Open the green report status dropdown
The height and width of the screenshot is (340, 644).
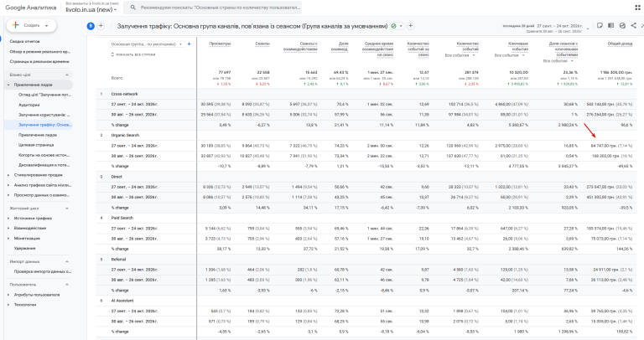click(397, 26)
